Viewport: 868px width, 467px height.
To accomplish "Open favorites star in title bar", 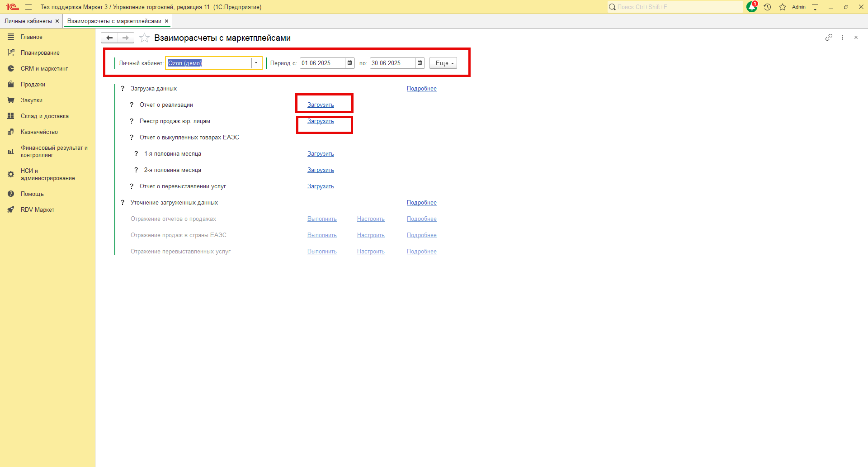I will (x=783, y=7).
